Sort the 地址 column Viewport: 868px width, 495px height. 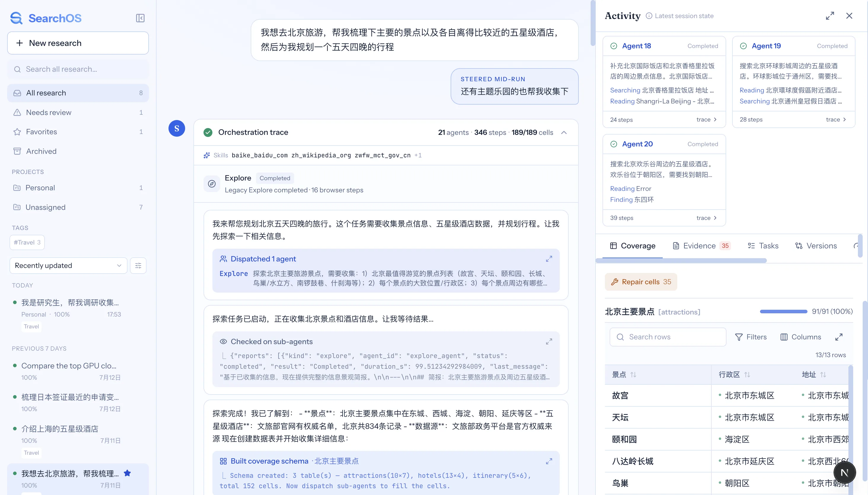click(823, 375)
